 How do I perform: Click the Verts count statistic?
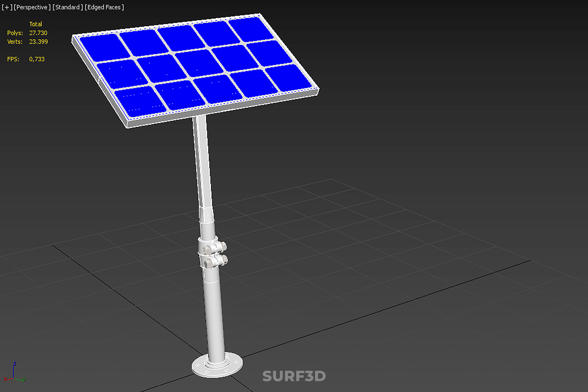pyautogui.click(x=38, y=42)
